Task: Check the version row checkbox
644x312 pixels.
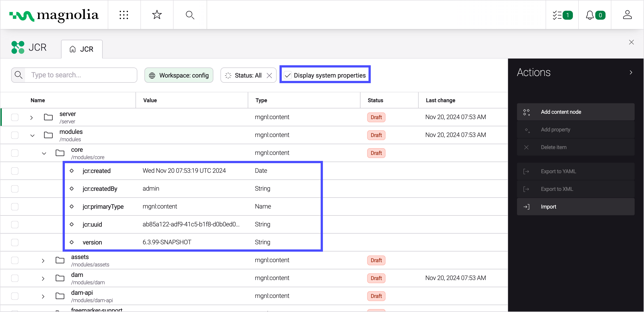Action: (15, 242)
